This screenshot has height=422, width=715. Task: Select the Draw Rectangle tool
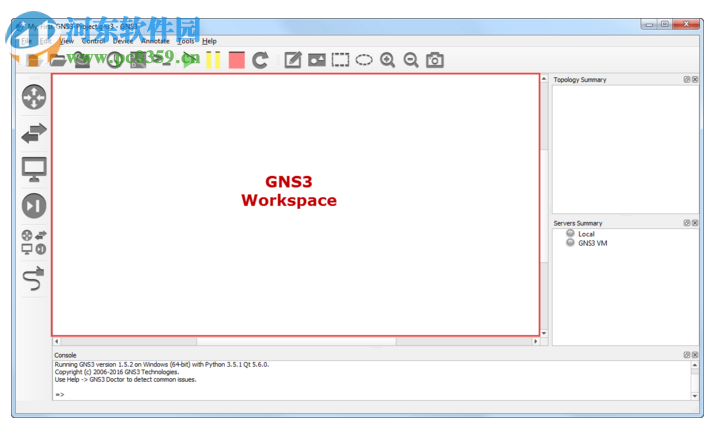tap(340, 60)
